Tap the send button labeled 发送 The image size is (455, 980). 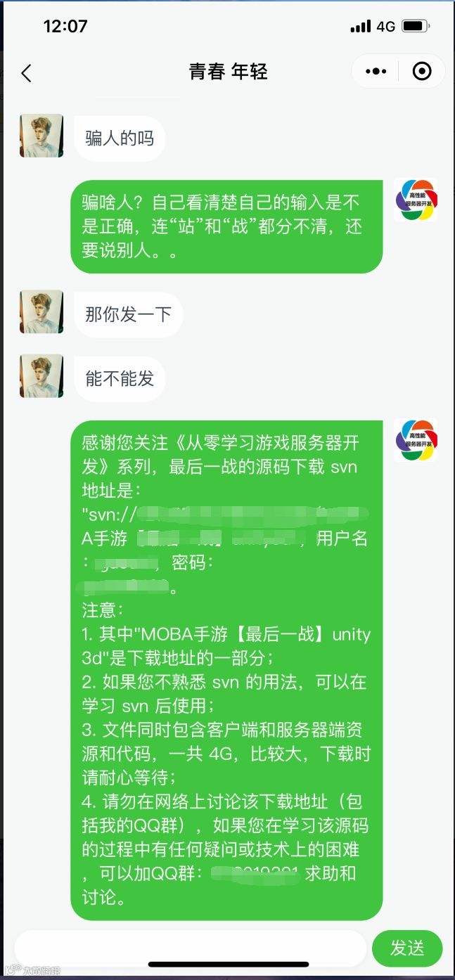tap(407, 948)
